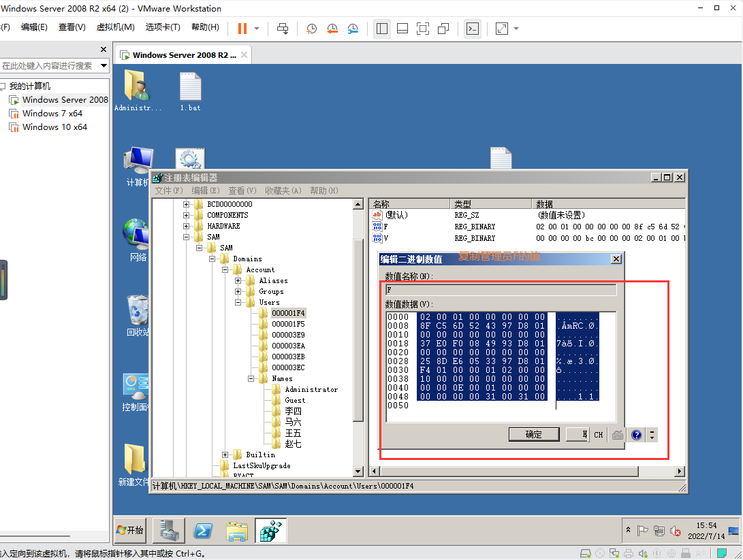Viewport: 743px width, 560px height.
Task: Expand the BCD00000000 registry key
Action: pos(186,205)
